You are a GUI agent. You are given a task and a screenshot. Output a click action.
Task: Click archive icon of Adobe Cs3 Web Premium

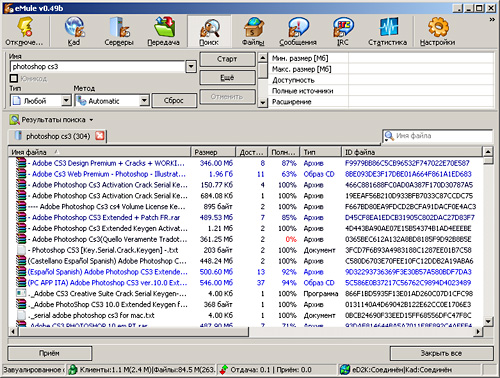coord(21,174)
